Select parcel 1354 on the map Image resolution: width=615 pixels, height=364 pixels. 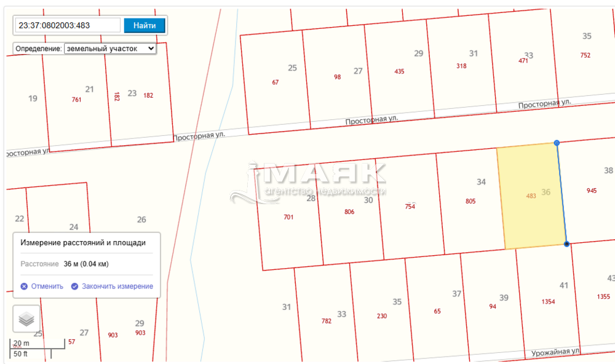click(548, 301)
